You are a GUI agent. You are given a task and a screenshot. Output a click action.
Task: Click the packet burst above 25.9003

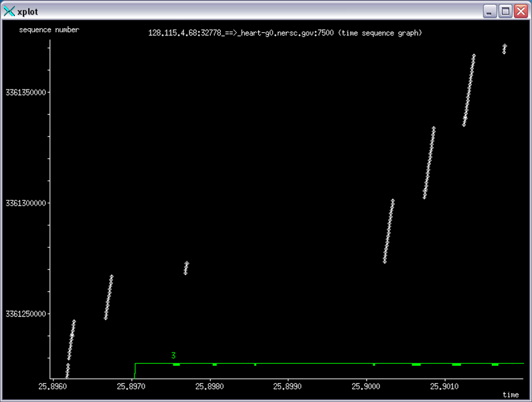[x=389, y=231]
